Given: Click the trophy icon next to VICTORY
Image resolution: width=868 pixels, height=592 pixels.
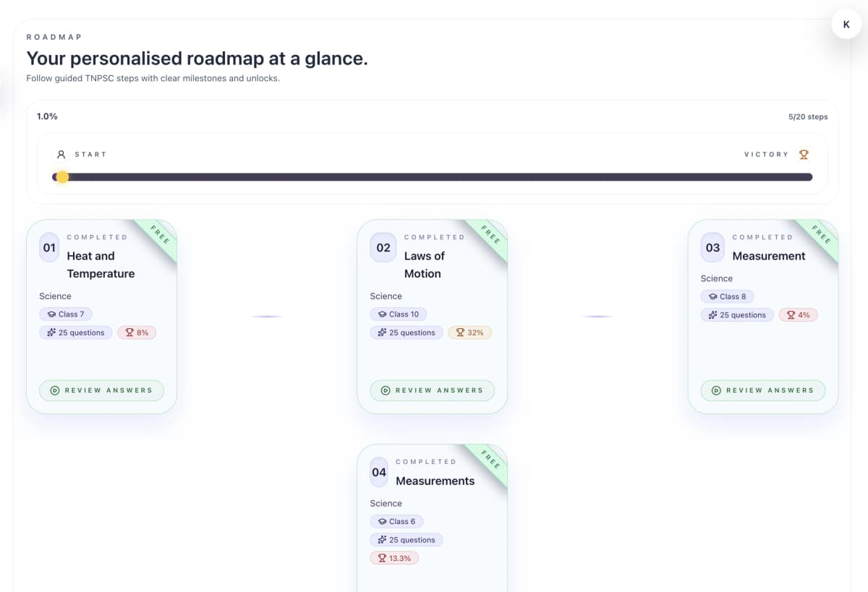Looking at the screenshot, I should tap(803, 154).
